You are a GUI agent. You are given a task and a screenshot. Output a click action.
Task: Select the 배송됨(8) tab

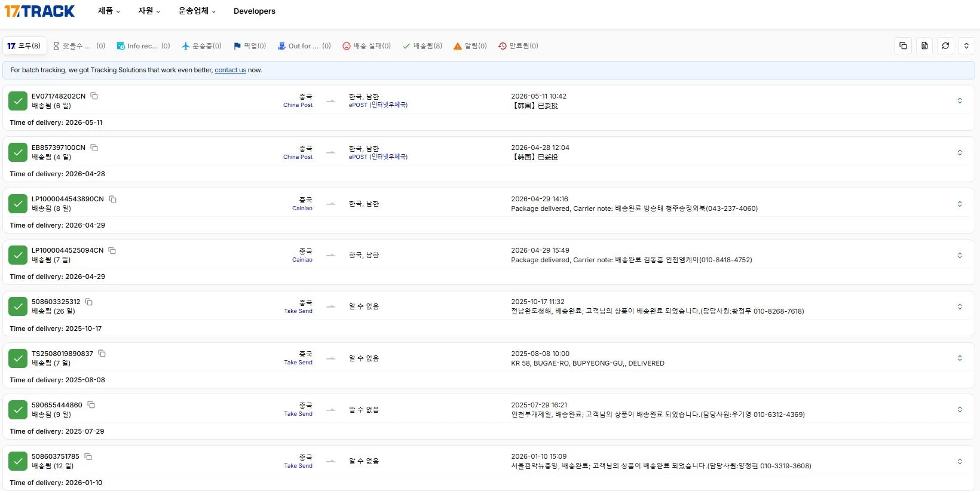422,46
